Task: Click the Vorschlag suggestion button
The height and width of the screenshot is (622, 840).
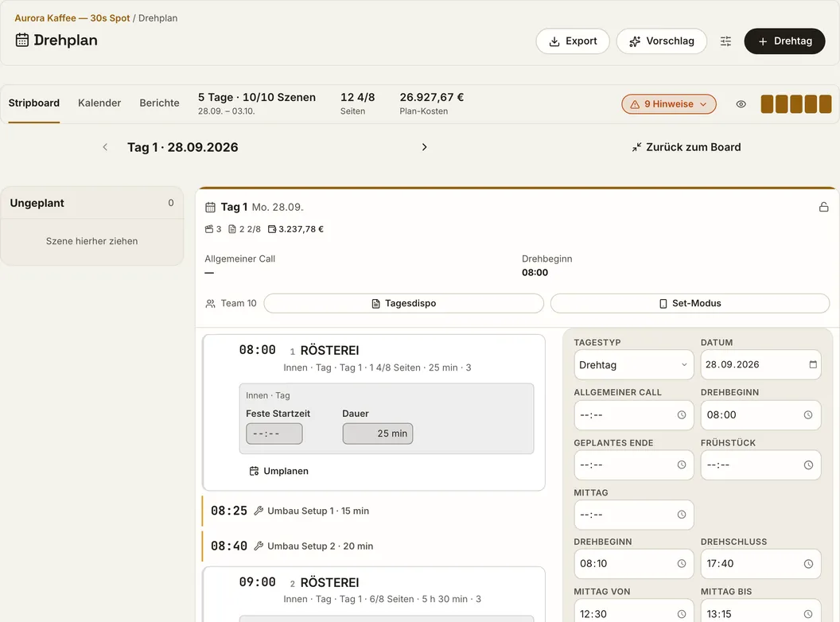Action: pos(662,41)
